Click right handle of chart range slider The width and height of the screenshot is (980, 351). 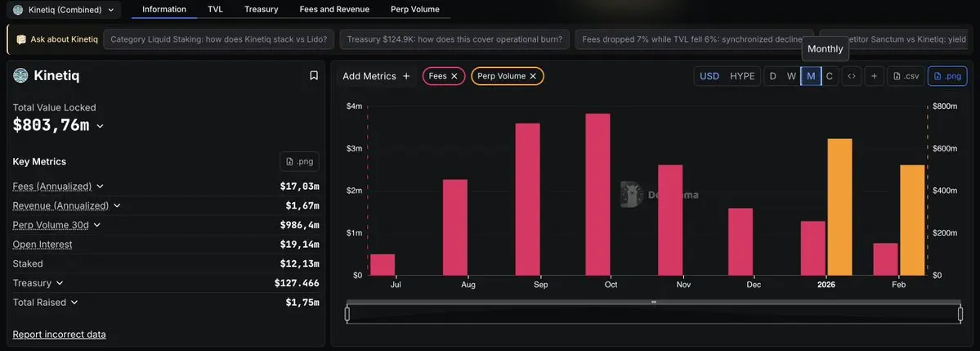pos(960,313)
